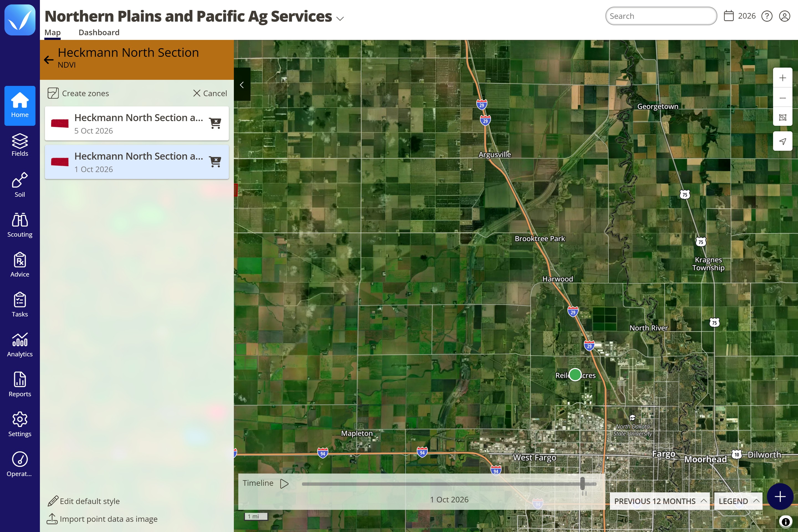
Task: Open the Reports section
Action: 20,384
